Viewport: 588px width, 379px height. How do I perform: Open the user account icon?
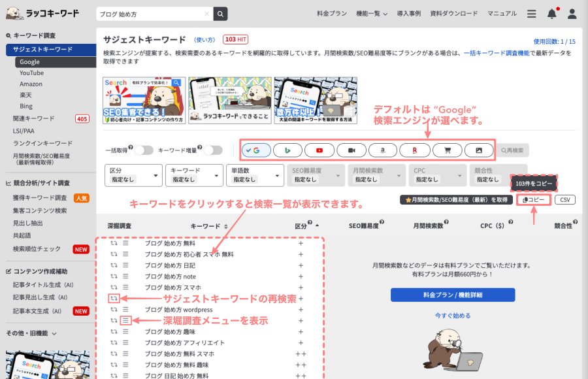(572, 14)
